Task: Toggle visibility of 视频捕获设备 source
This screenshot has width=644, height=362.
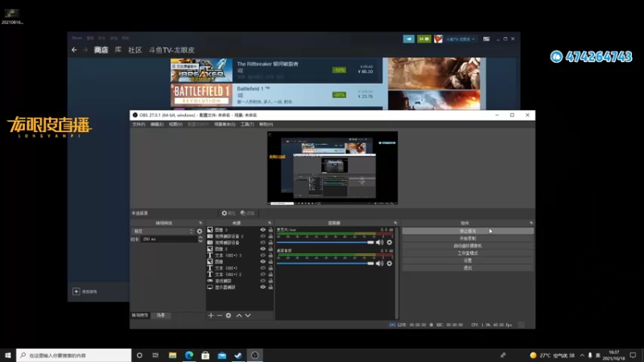Action: pyautogui.click(x=263, y=243)
